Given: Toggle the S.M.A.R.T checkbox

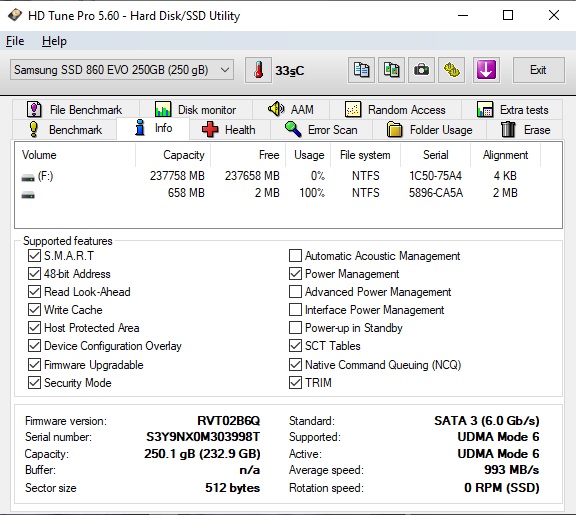Looking at the screenshot, I should [x=34, y=255].
